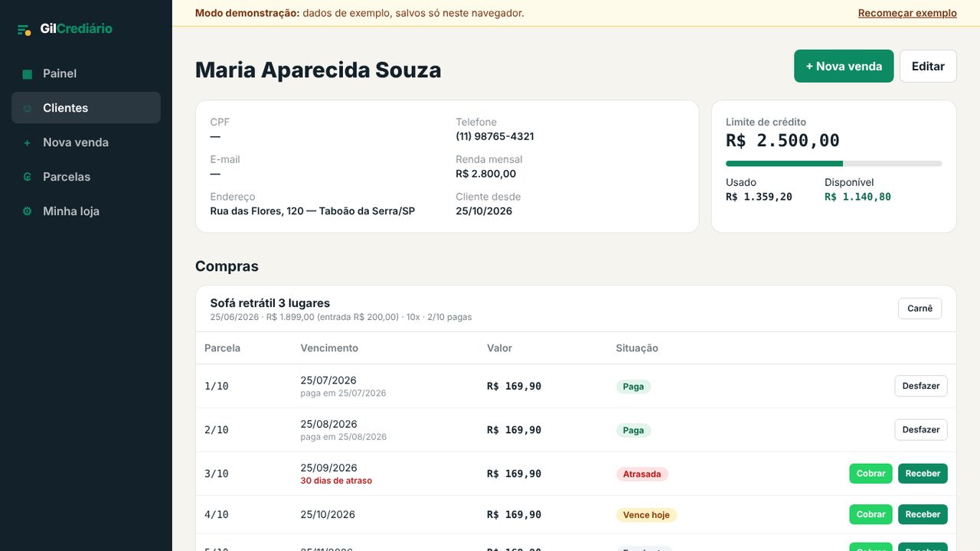Select the phone number (11) 98765-4321

tap(495, 136)
